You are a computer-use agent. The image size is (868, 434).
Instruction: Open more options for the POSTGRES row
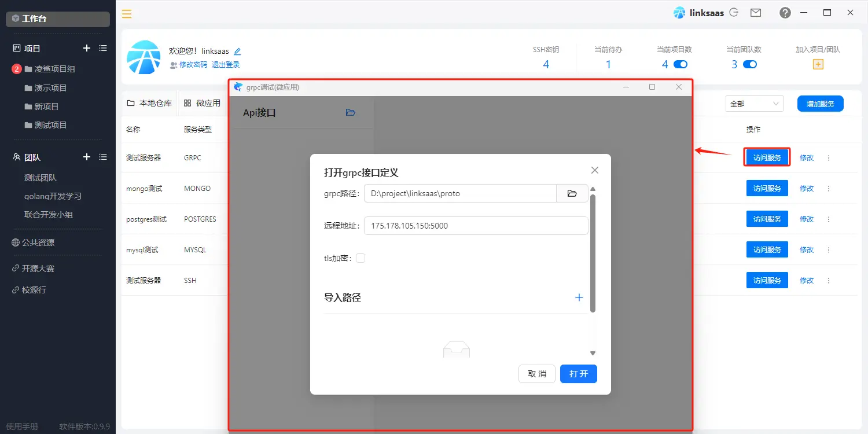coord(828,219)
